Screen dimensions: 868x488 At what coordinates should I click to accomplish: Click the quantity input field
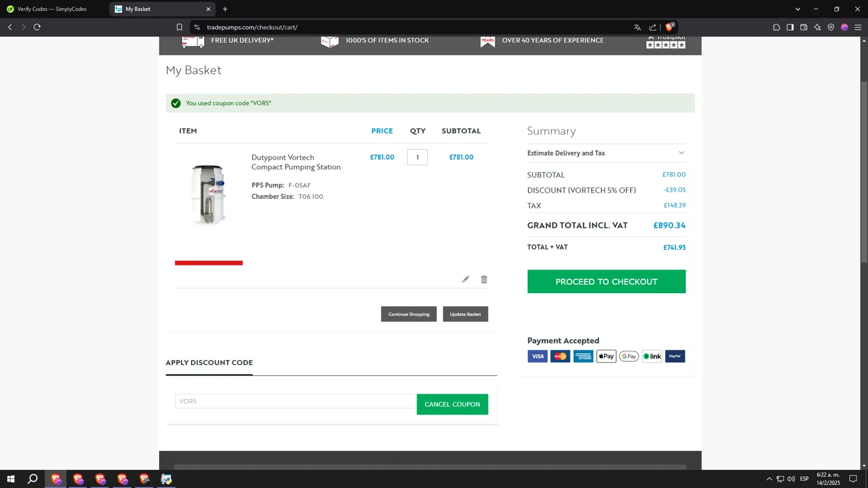click(x=417, y=157)
